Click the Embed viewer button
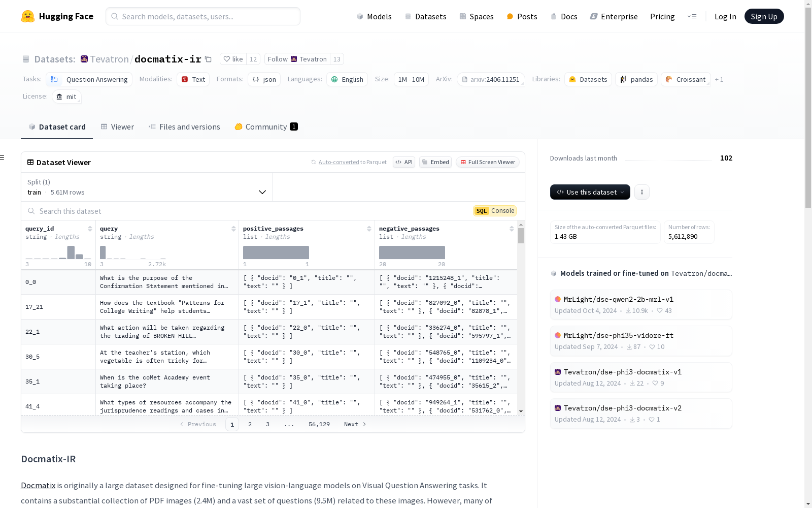The image size is (812, 508). pos(435,162)
